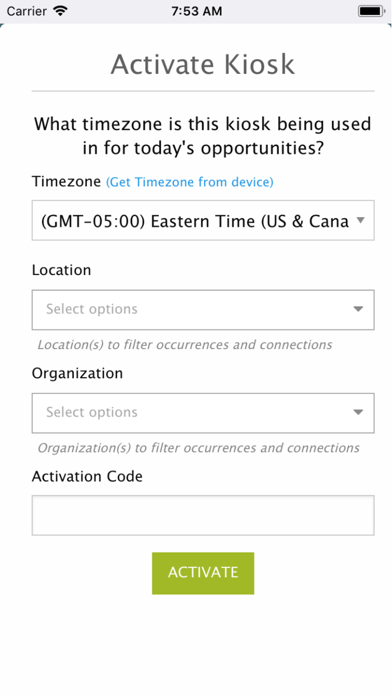Open the Location select options dropdown
Viewport: 392px width, 696px height.
(x=203, y=310)
